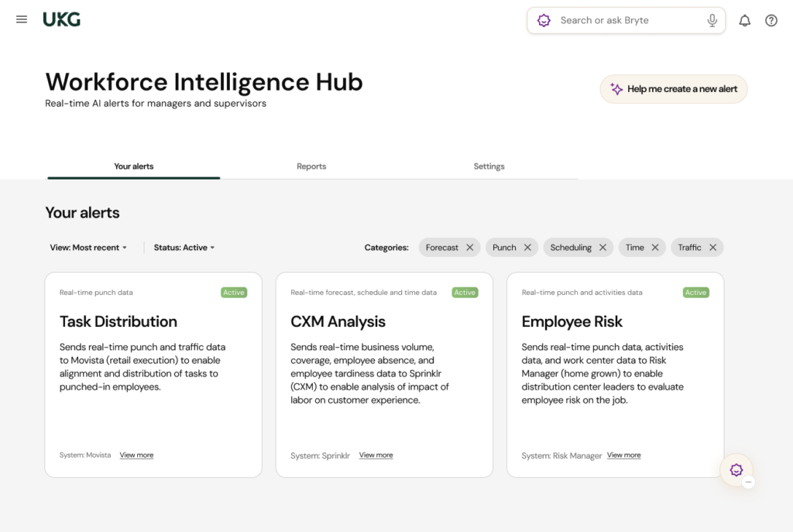Screen dimensions: 793x532
Task: Click View more on Task Distribution card
Action: 136,455
